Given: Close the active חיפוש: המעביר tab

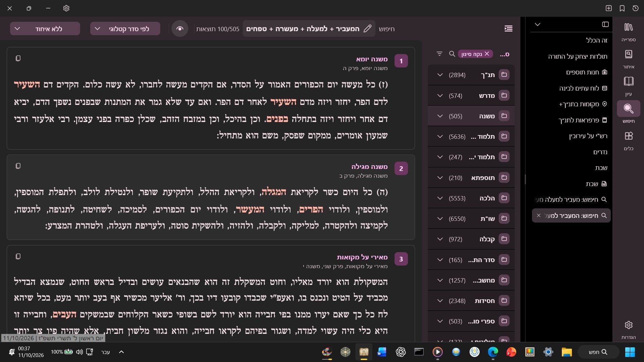Looking at the screenshot, I should [539, 216].
